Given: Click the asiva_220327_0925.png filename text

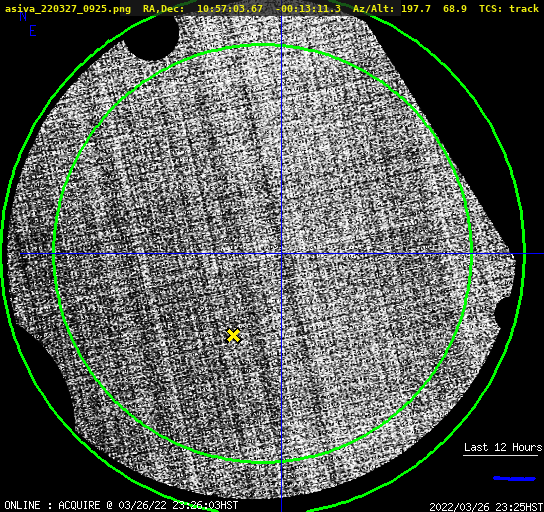Looking at the screenshot, I should click(x=68, y=8).
